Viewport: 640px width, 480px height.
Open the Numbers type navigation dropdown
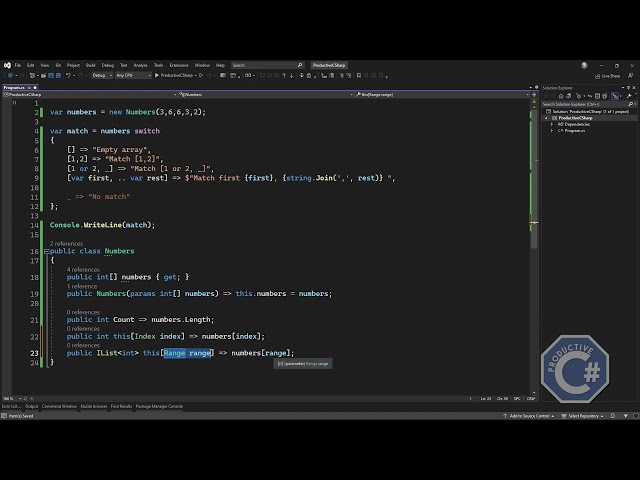coord(266,94)
